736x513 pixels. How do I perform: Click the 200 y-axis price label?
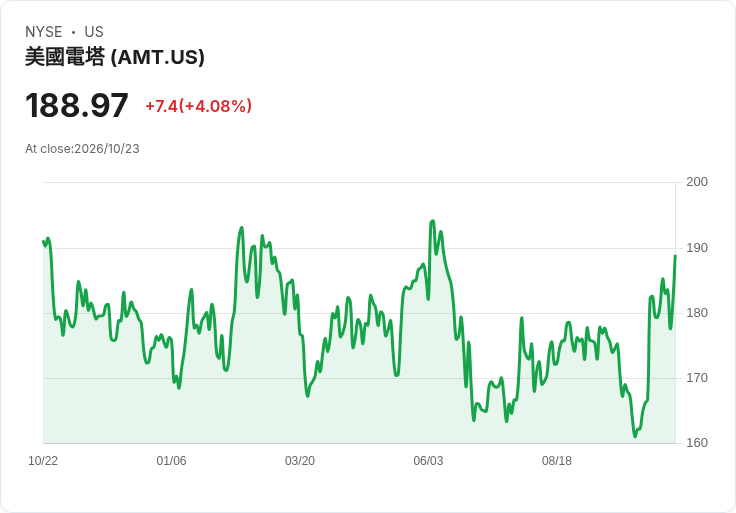click(x=697, y=182)
